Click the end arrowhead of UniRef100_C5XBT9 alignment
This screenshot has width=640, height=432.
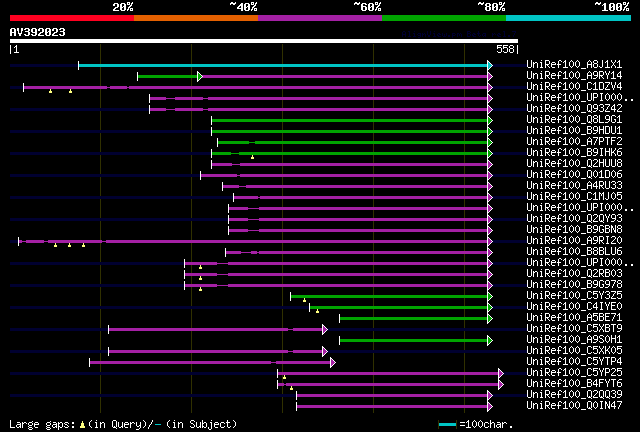[x=325, y=329]
